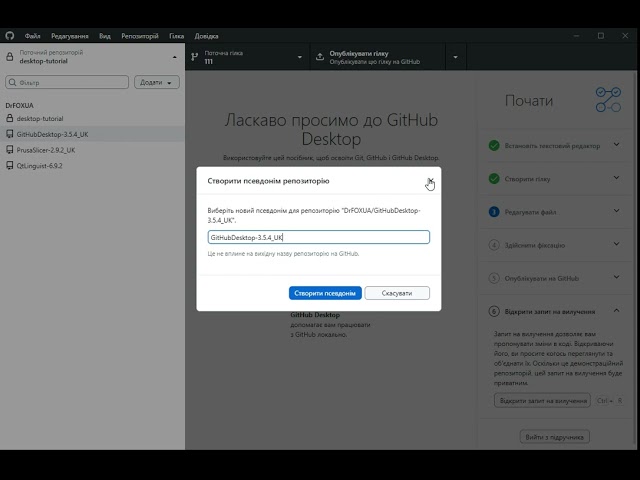The image size is (640, 480).
Task: Click the computer icon beside QtLinguist-6.9.2
Action: pyautogui.click(x=10, y=166)
